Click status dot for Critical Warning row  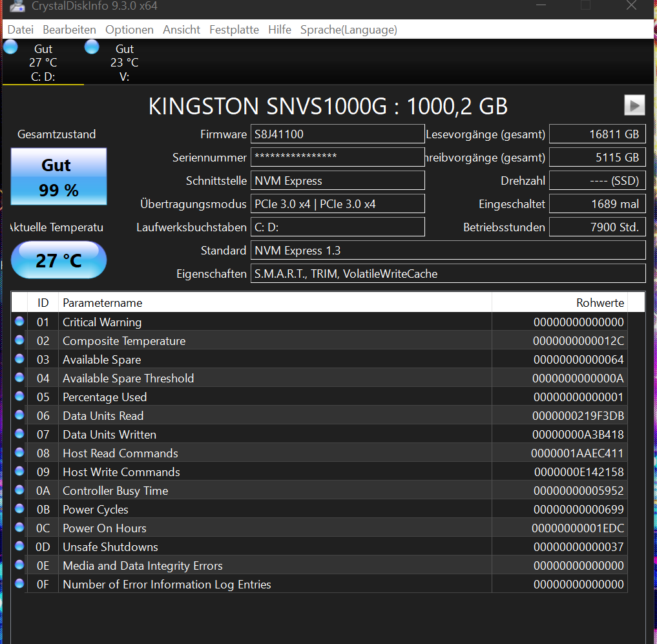coord(19,322)
